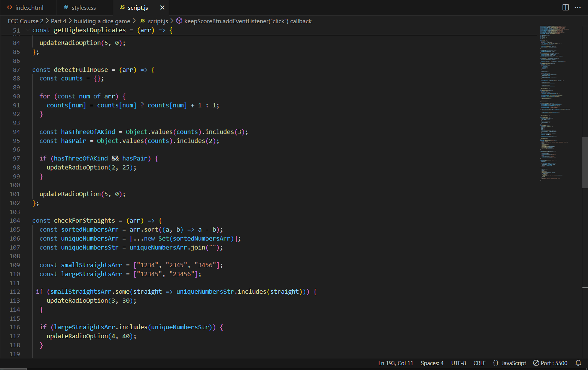Change the CRLF line ending setting
This screenshot has width=588, height=370.
479,363
